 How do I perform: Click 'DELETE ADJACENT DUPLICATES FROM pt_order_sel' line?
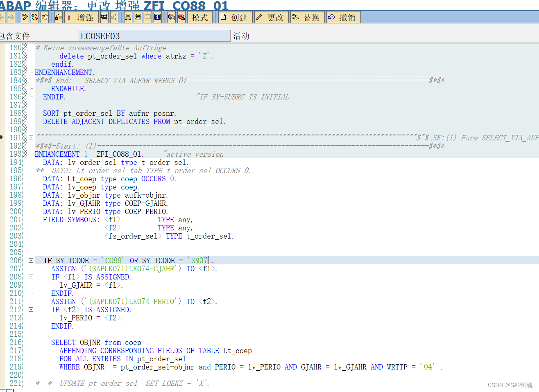134,122
